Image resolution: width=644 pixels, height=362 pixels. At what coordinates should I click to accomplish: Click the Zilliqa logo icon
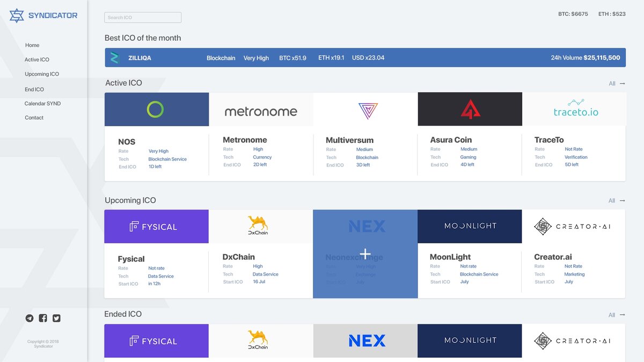click(114, 58)
